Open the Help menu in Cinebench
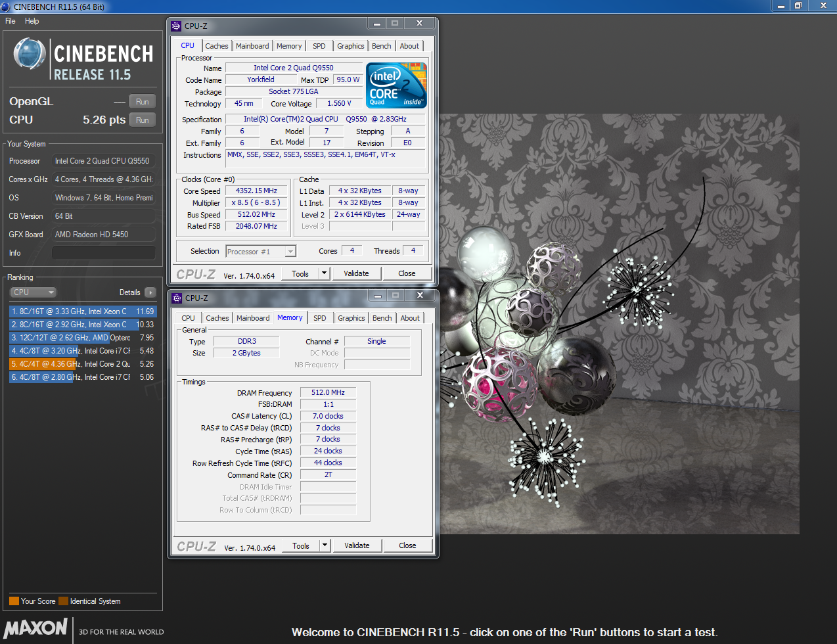Screen dimensions: 837x644 (32, 21)
